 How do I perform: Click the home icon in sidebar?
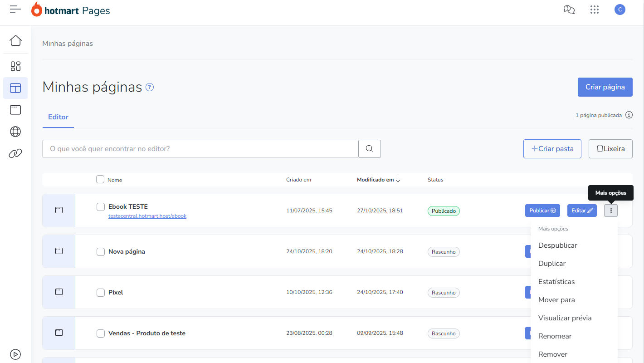[x=15, y=41]
